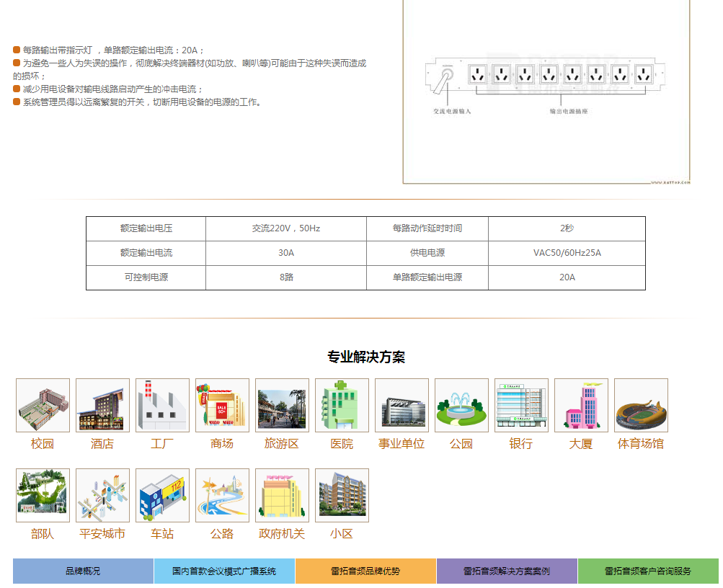Click the 体育场馆 stadium icon
The width and height of the screenshot is (723, 588).
(641, 406)
